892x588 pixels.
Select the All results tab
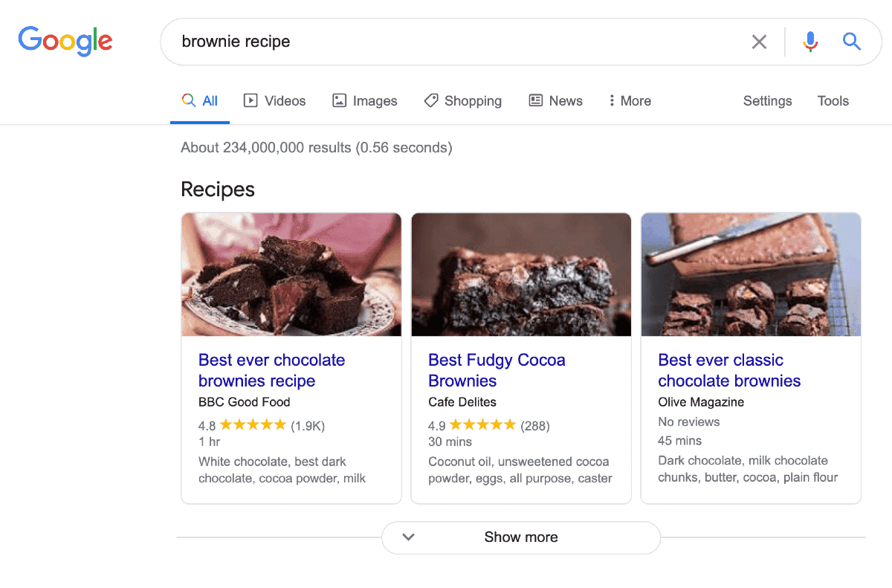coord(200,101)
